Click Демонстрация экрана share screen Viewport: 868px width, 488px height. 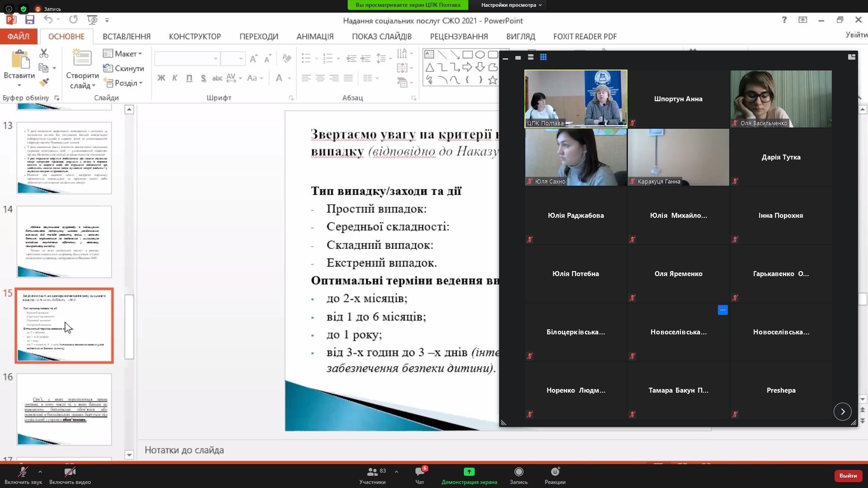click(469, 476)
